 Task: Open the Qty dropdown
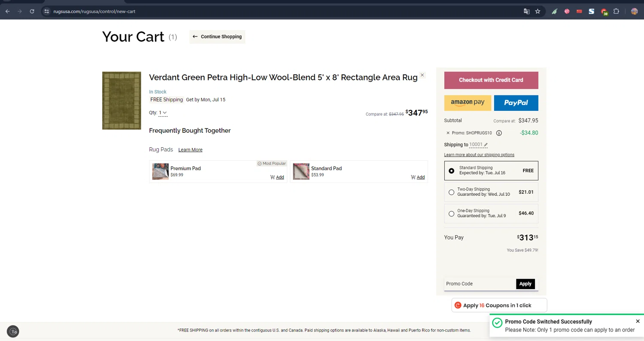[x=163, y=113]
